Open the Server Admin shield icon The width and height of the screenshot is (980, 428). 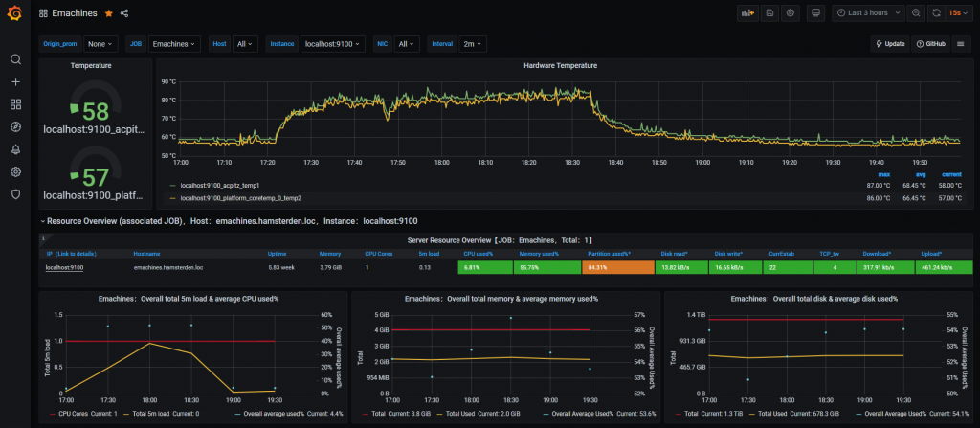click(15, 193)
